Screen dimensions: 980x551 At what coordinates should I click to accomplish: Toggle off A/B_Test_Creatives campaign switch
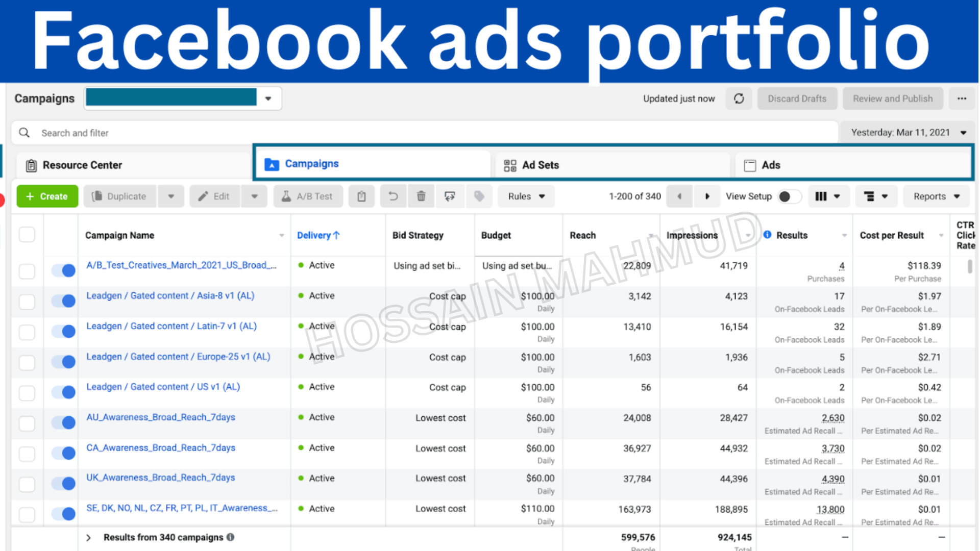pos(63,270)
